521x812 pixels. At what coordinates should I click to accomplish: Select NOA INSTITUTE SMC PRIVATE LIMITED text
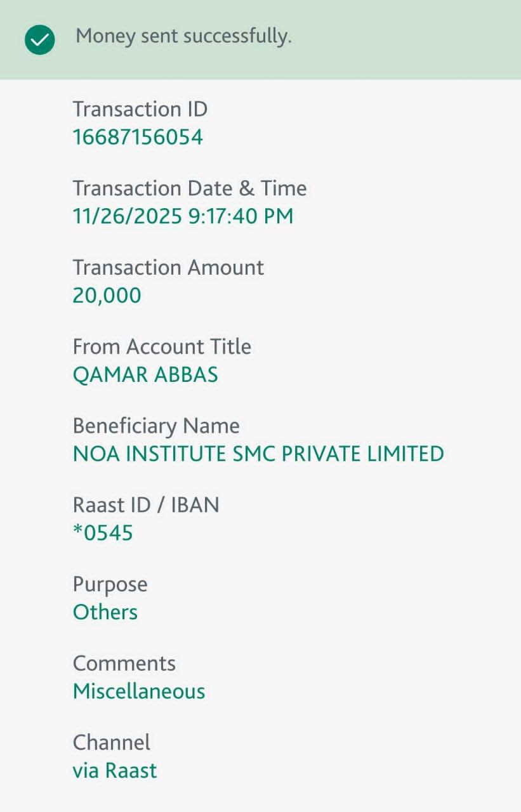point(258,454)
